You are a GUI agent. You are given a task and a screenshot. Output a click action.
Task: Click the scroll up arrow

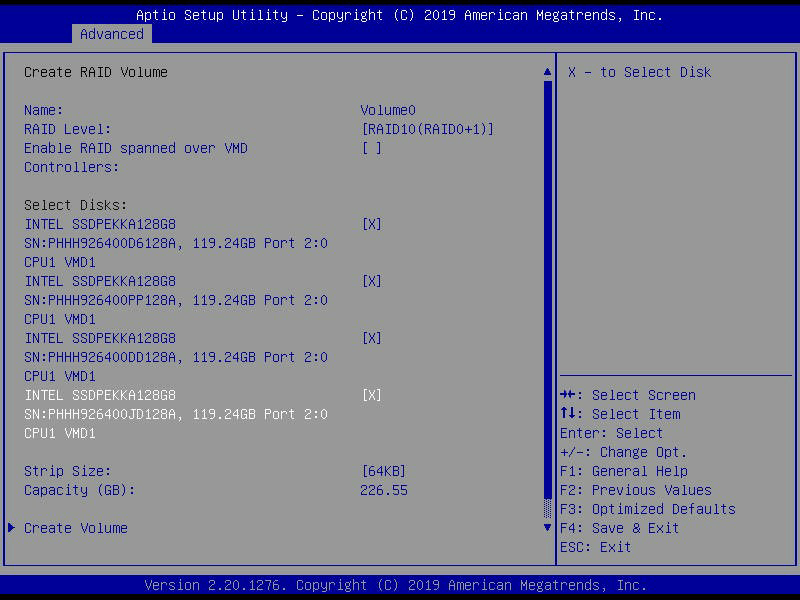[547, 72]
